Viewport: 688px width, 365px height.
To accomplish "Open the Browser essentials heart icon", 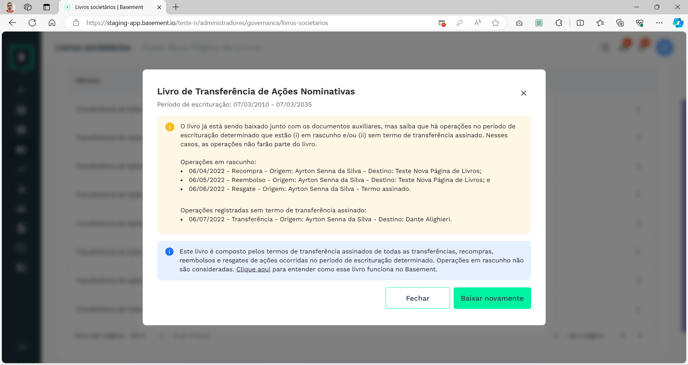I will (x=640, y=23).
